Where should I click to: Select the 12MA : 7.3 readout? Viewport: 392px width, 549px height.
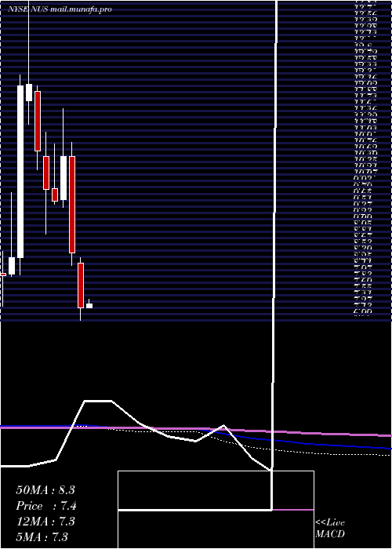click(x=45, y=522)
